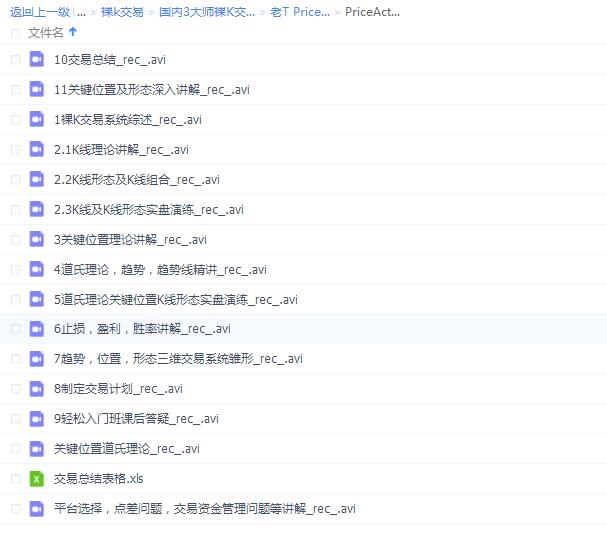
Task: Open file 9轻松入门班课后答疑_rec_.avi
Action: click(x=136, y=419)
